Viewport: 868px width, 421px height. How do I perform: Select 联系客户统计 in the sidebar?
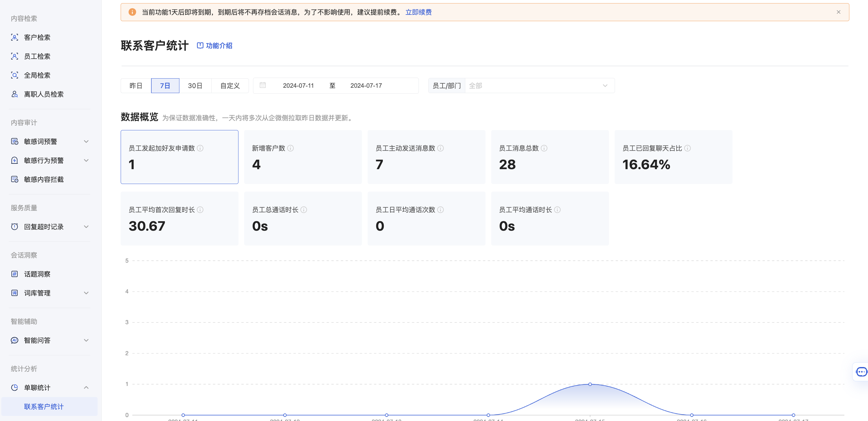pyautogui.click(x=50, y=406)
